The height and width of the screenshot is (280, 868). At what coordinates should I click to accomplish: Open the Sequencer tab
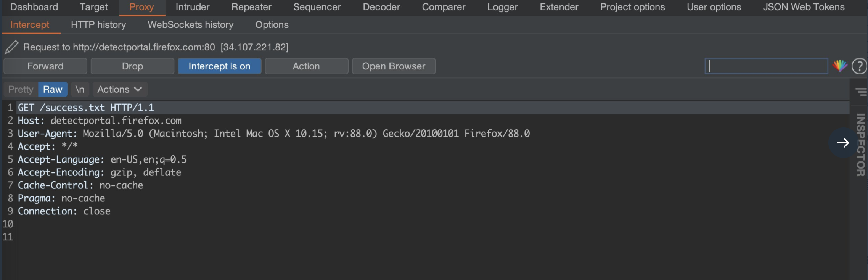click(317, 7)
